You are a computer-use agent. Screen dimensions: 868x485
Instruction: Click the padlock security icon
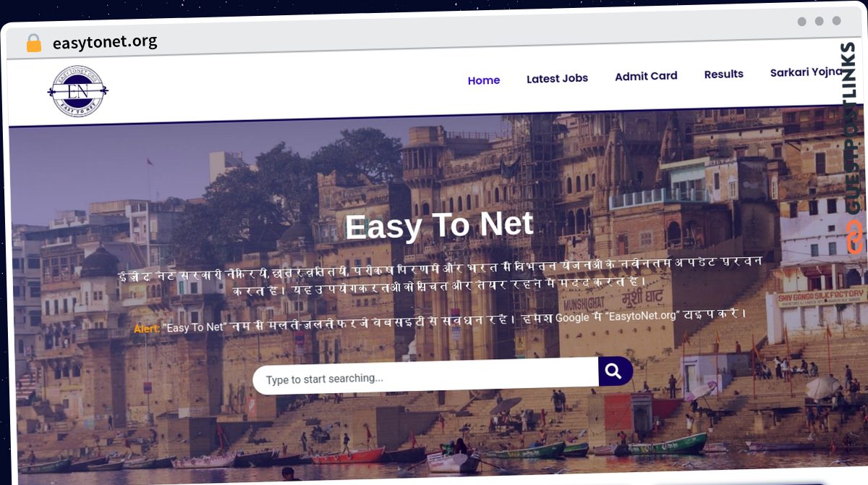point(34,43)
